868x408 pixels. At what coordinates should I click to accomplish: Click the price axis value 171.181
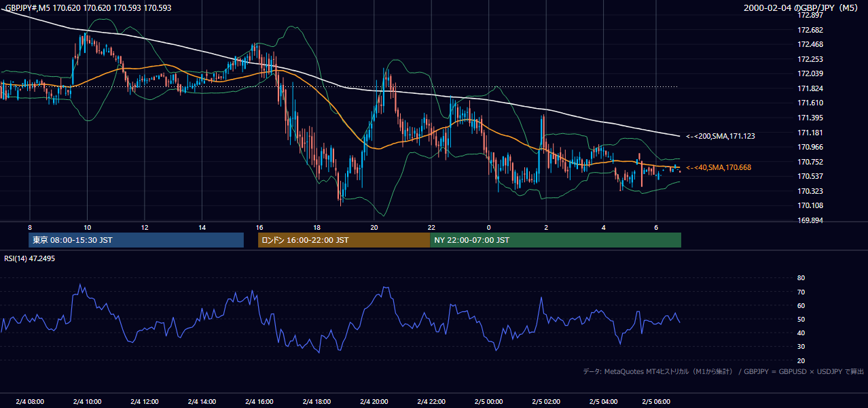pos(810,133)
